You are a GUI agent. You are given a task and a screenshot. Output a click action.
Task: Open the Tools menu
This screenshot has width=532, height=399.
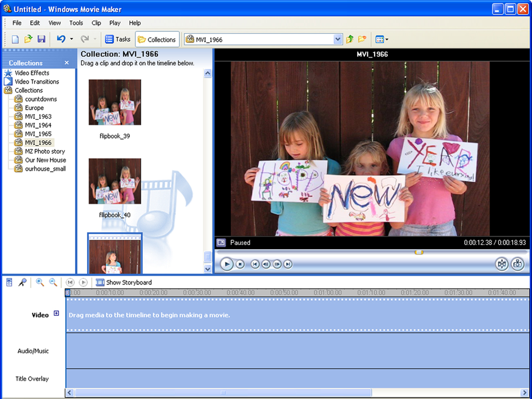pos(76,23)
